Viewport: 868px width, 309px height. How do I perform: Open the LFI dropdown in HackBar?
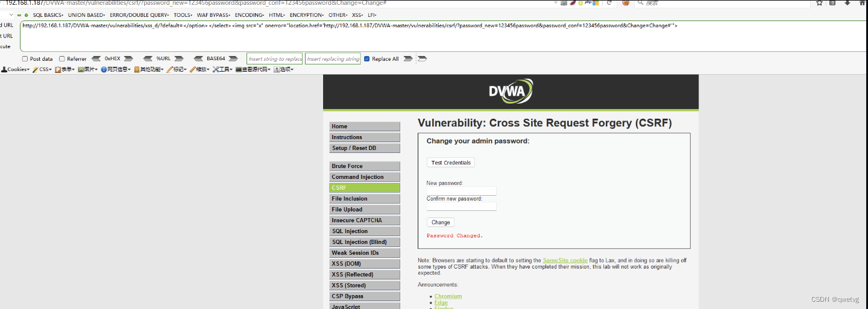372,15
